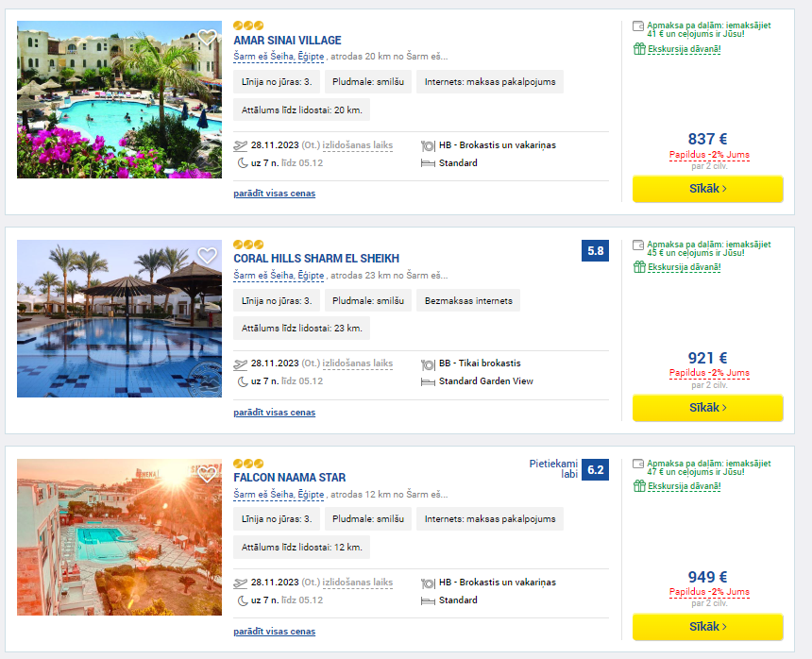Click gift icon in Falcon Naama Star offer
The image size is (812, 659).
[x=639, y=486]
